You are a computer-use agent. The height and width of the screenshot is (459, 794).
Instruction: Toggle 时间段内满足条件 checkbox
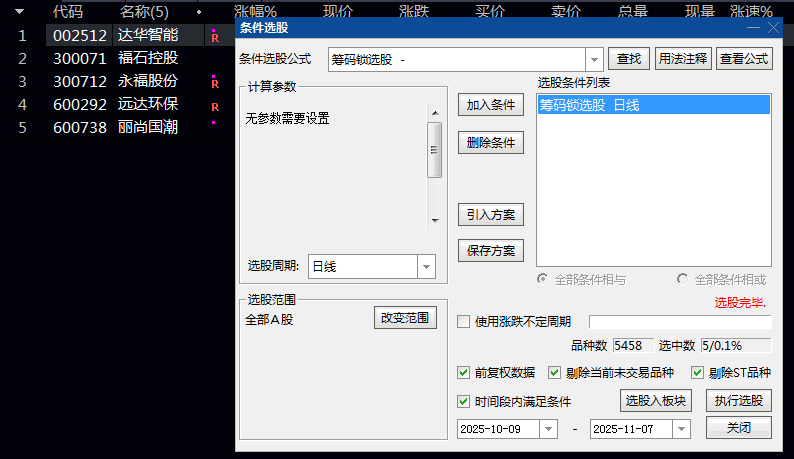coord(463,402)
